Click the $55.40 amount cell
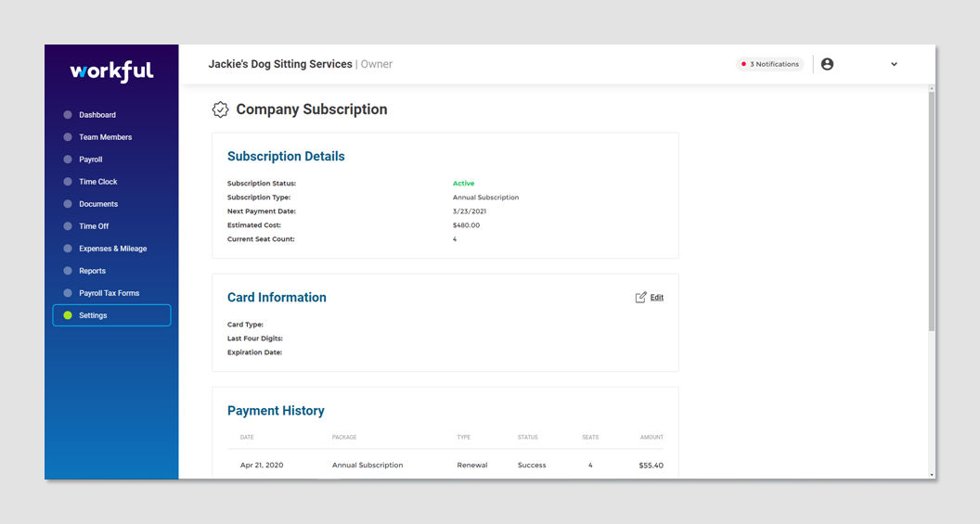980x524 pixels. [x=651, y=466]
